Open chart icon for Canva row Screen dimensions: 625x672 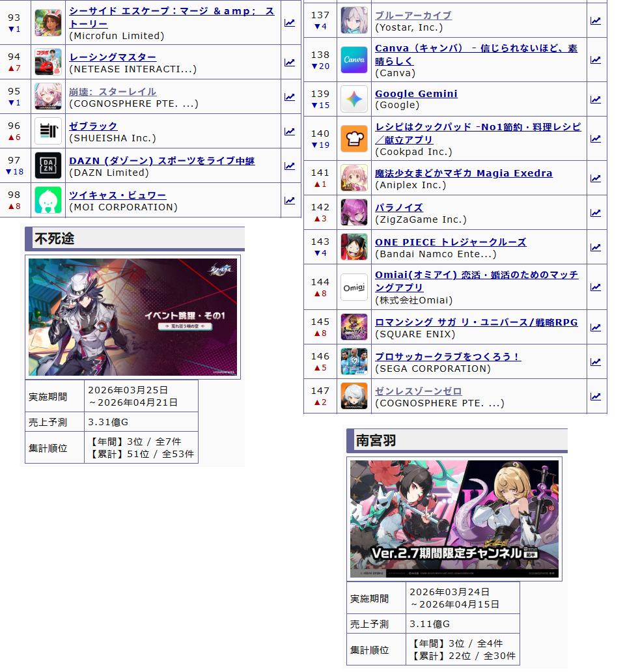[596, 60]
